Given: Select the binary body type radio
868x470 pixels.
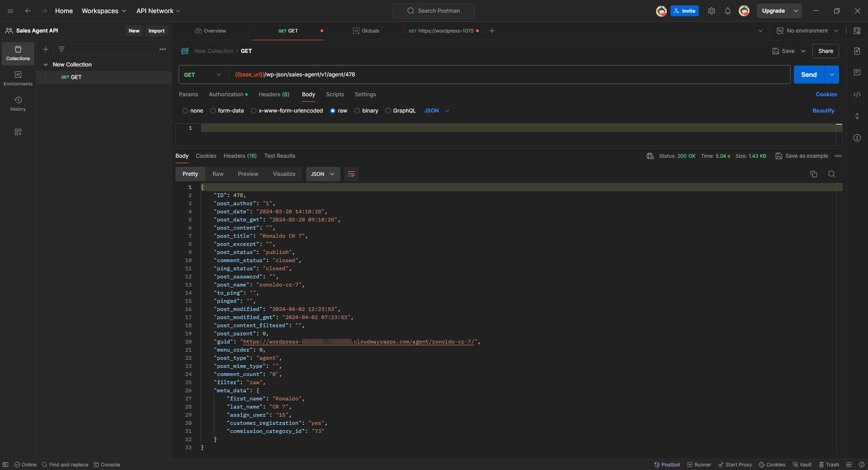Looking at the screenshot, I should pyautogui.click(x=357, y=111).
